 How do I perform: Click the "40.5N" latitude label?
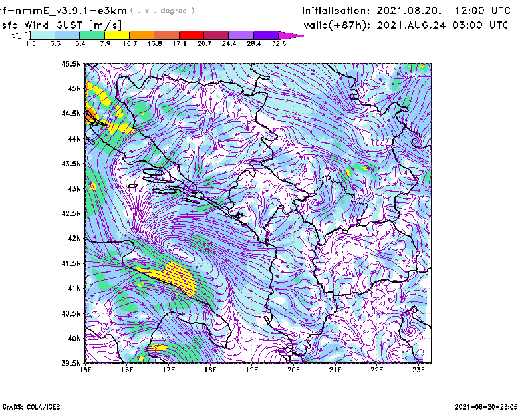(72, 313)
